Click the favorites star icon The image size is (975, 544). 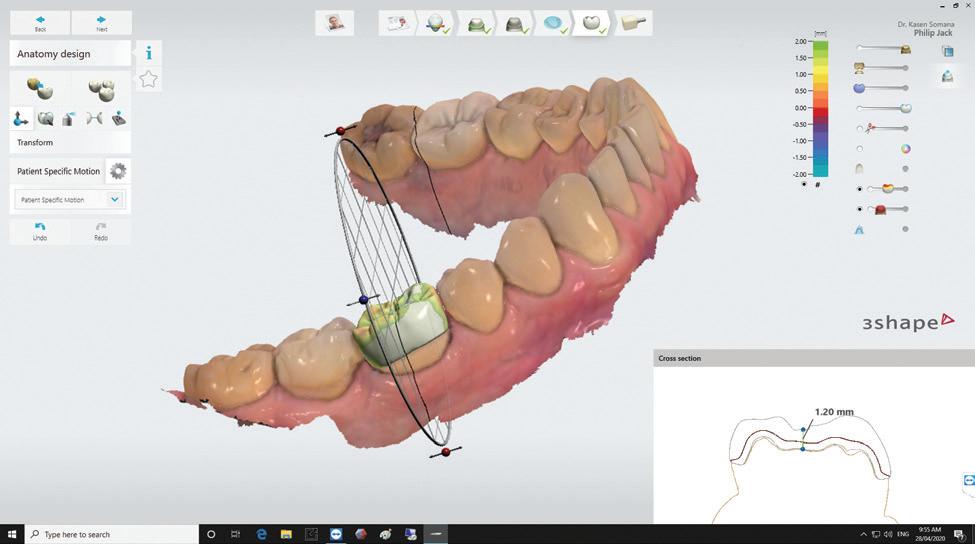(x=149, y=79)
